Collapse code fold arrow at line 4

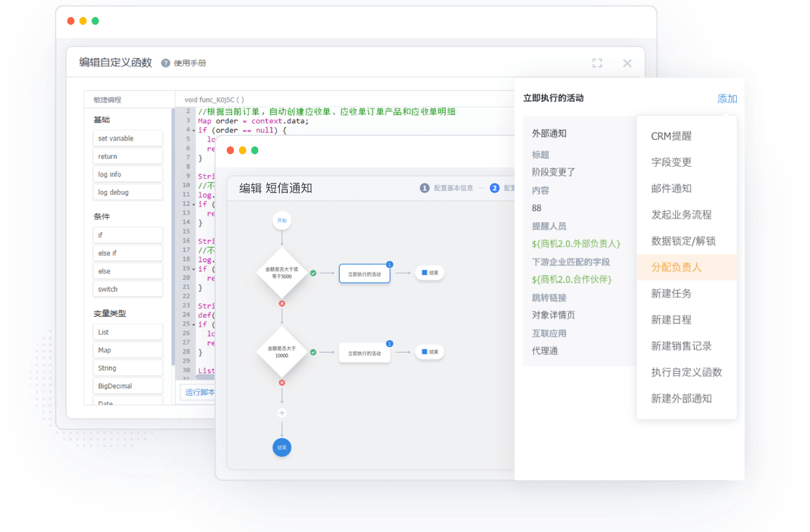[x=194, y=131]
